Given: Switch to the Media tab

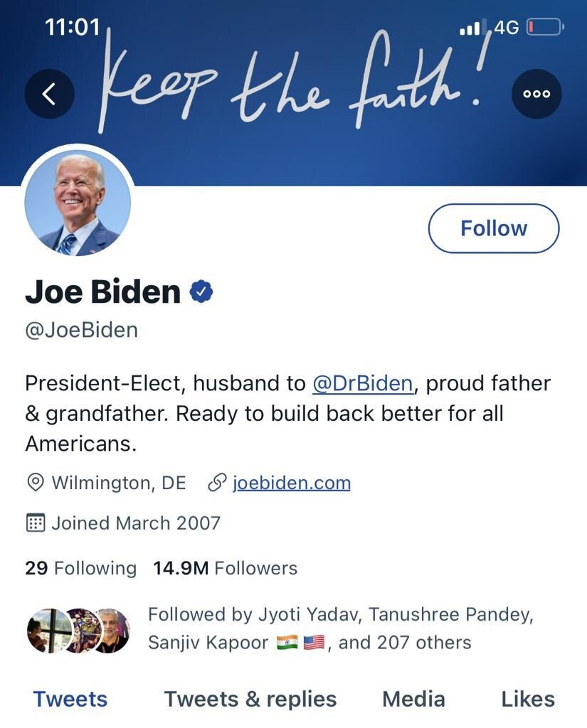Looking at the screenshot, I should point(413,699).
